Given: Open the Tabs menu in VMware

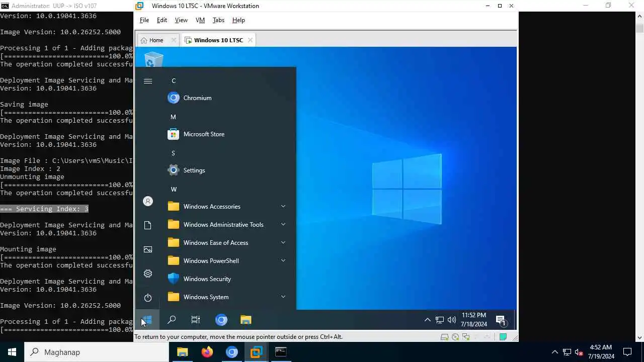Looking at the screenshot, I should pyautogui.click(x=218, y=20).
